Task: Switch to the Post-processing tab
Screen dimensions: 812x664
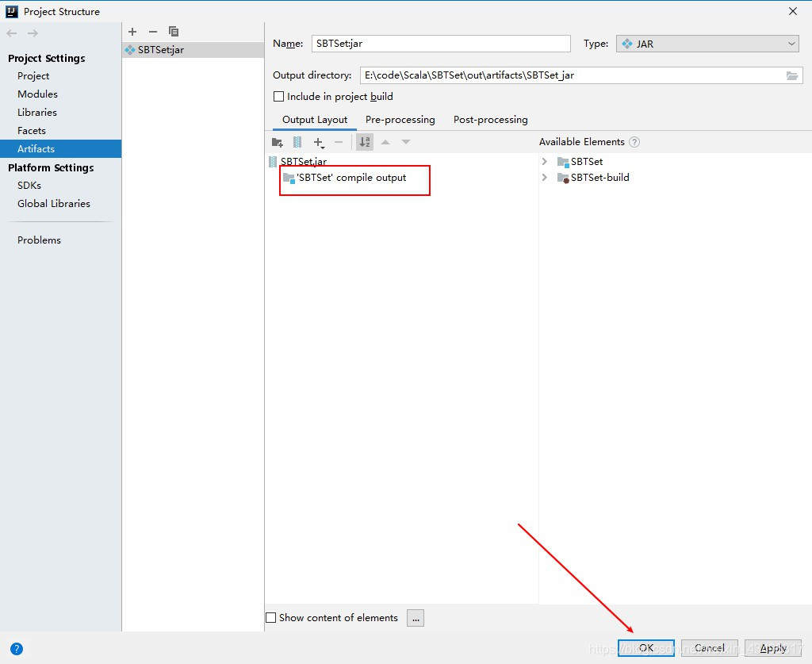Action: pyautogui.click(x=490, y=120)
